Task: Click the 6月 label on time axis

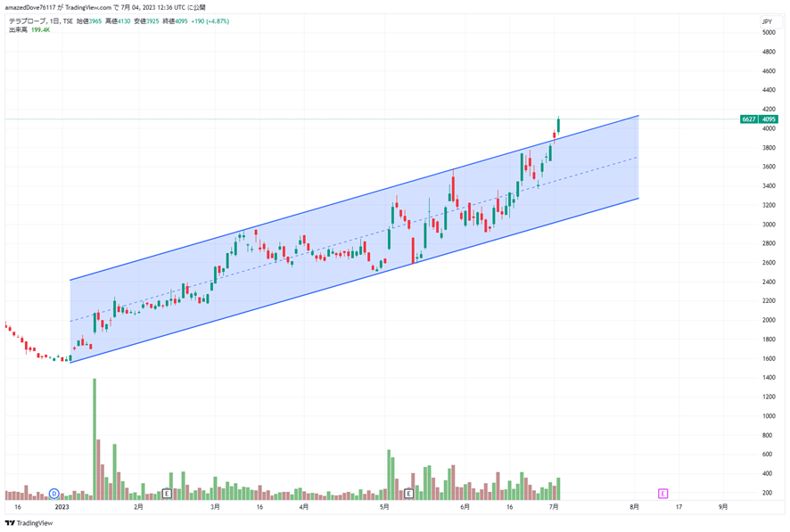Action: tap(465, 507)
